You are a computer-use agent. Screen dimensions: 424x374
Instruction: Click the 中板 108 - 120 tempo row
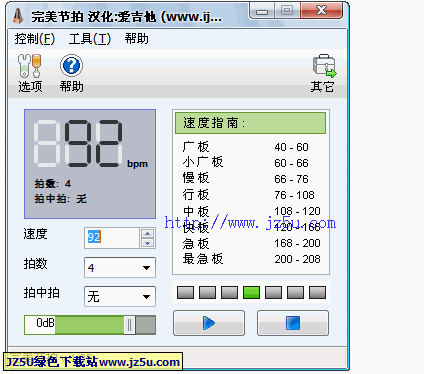pos(251,211)
